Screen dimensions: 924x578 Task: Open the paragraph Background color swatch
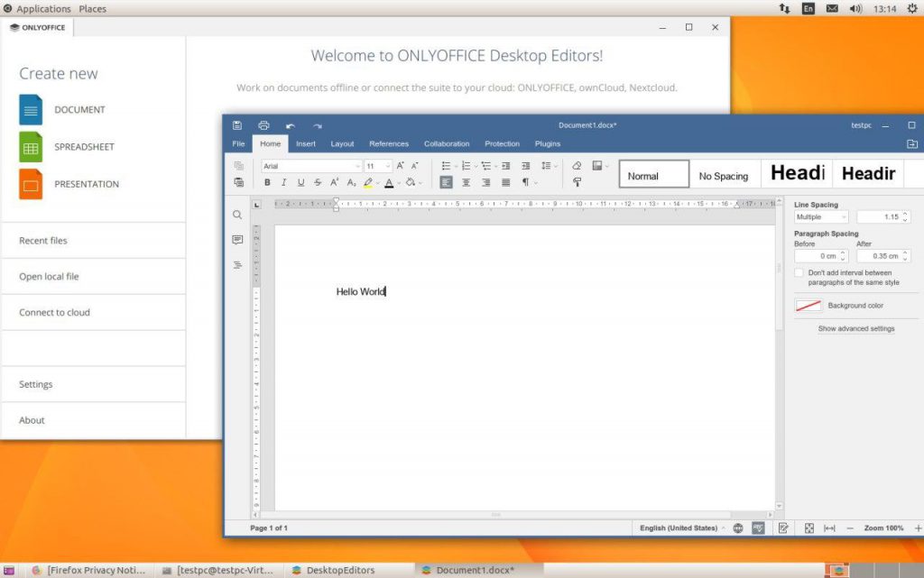(808, 306)
